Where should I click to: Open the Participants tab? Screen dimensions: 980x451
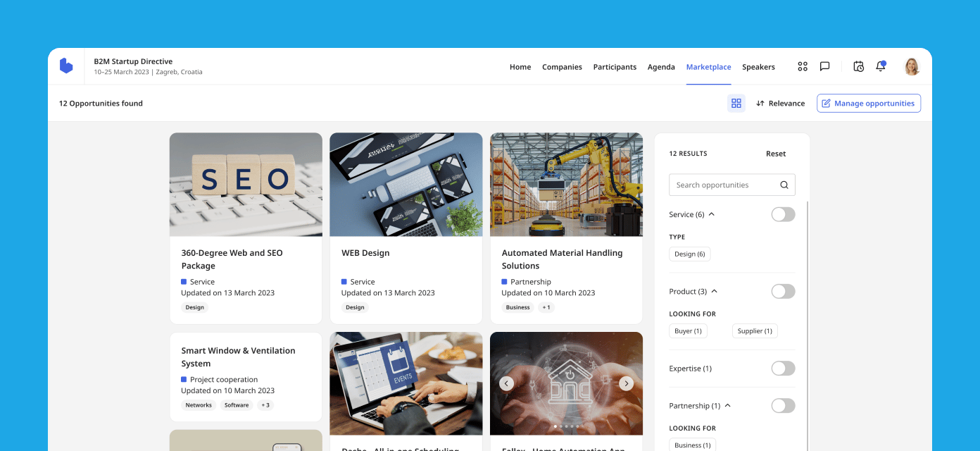tap(615, 67)
